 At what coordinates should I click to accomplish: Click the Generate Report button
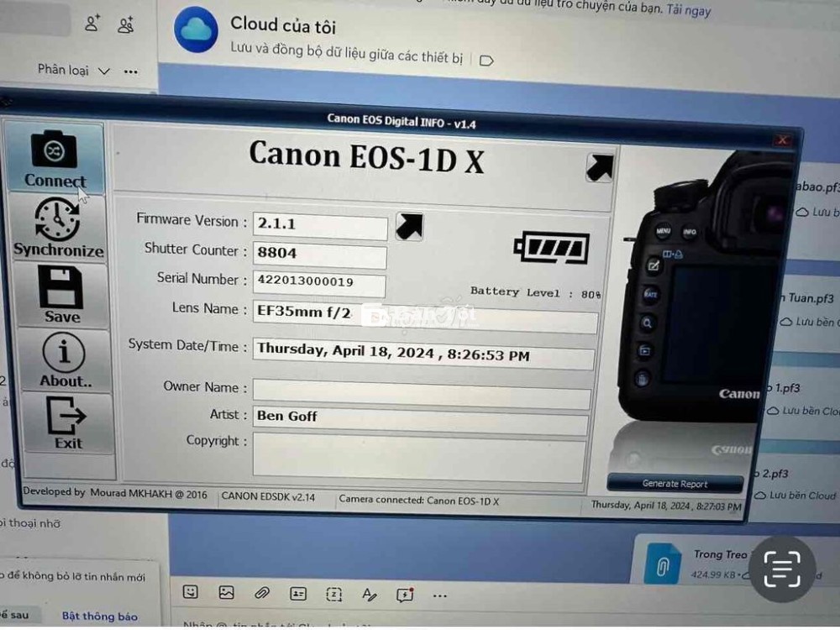(675, 483)
